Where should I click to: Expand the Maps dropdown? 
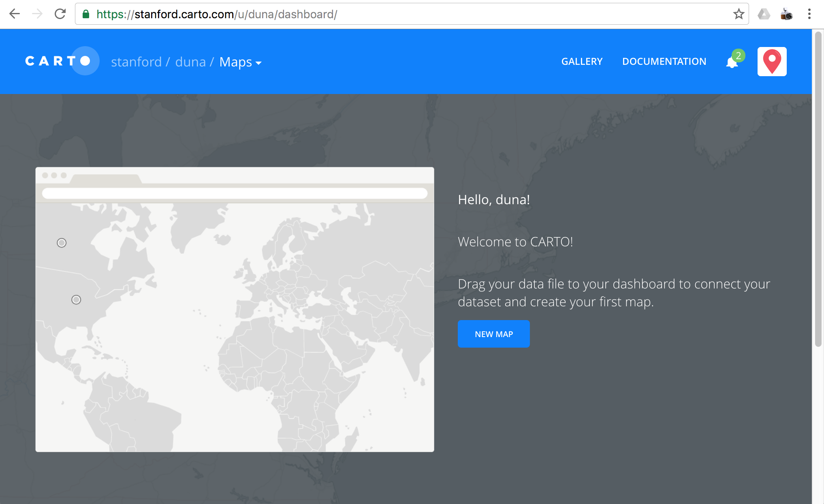240,62
